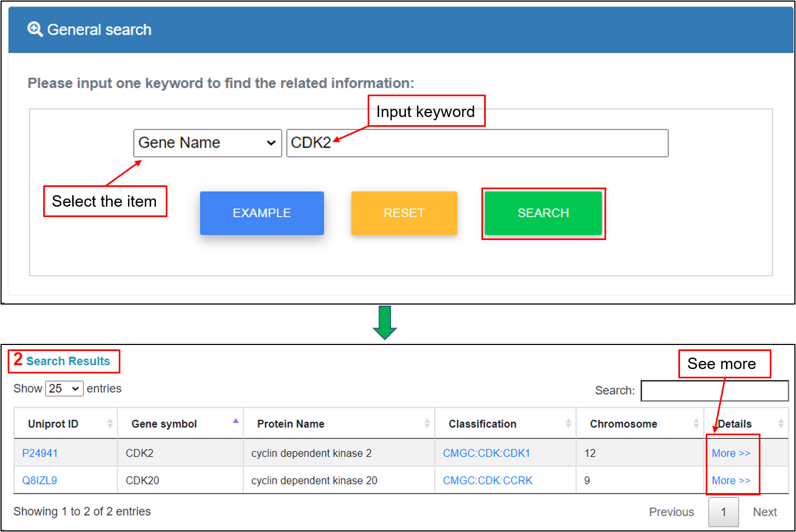Click More >> for the CDK2 row

click(731, 453)
